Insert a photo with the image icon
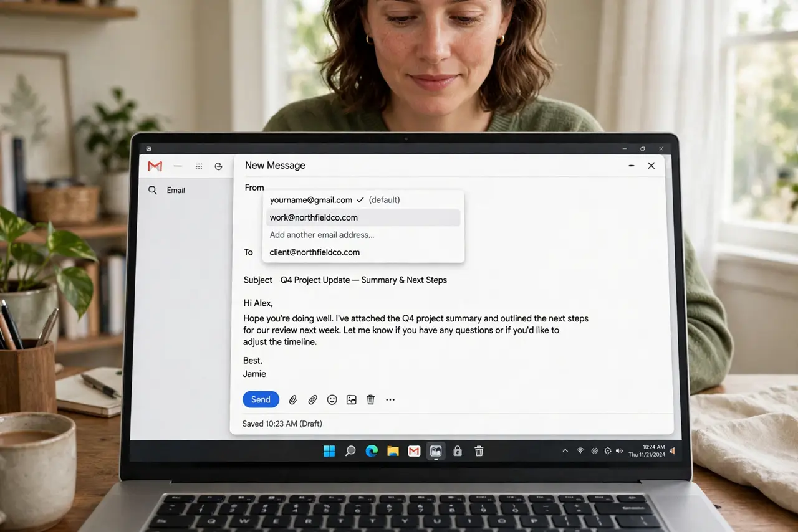Image resolution: width=798 pixels, height=532 pixels. (352, 400)
